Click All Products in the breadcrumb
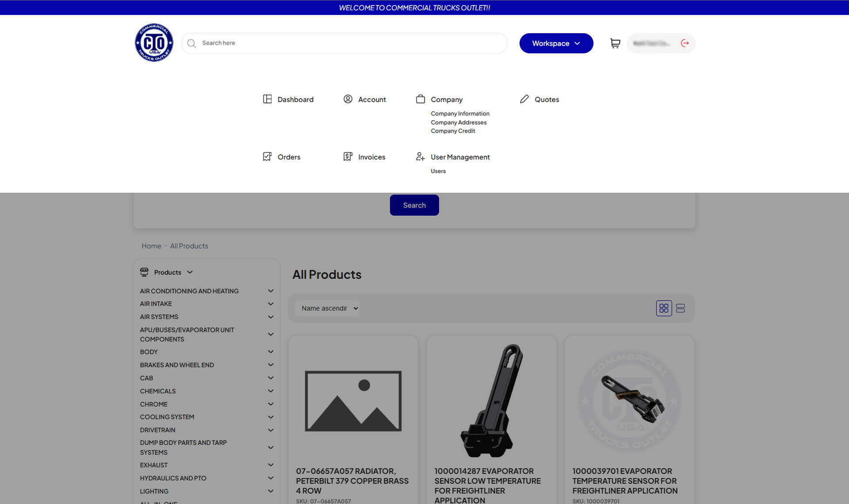Image resolution: width=849 pixels, height=504 pixels. coord(189,246)
